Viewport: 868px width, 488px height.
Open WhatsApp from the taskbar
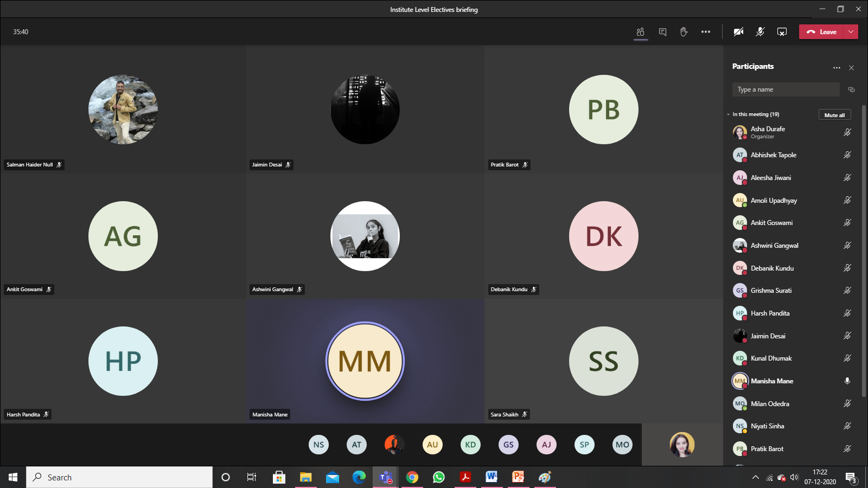(438, 477)
